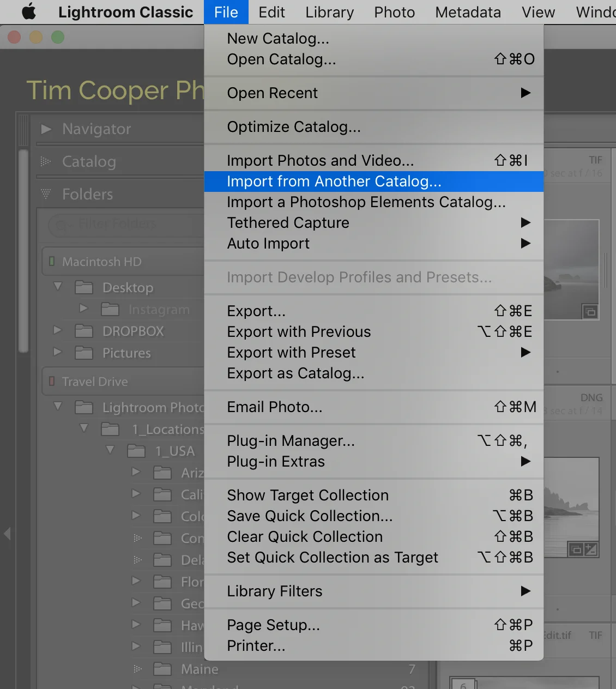This screenshot has width=616, height=689.
Task: Select Import Photos and Video...
Action: click(x=374, y=161)
